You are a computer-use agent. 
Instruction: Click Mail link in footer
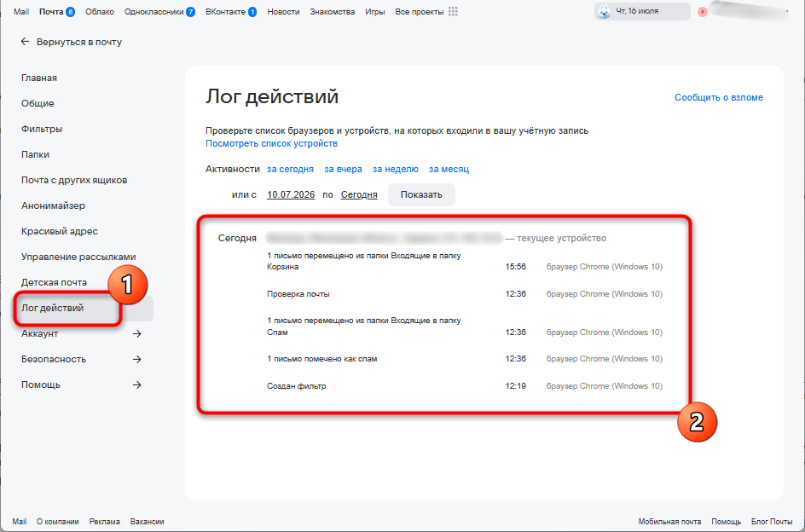coord(20,522)
